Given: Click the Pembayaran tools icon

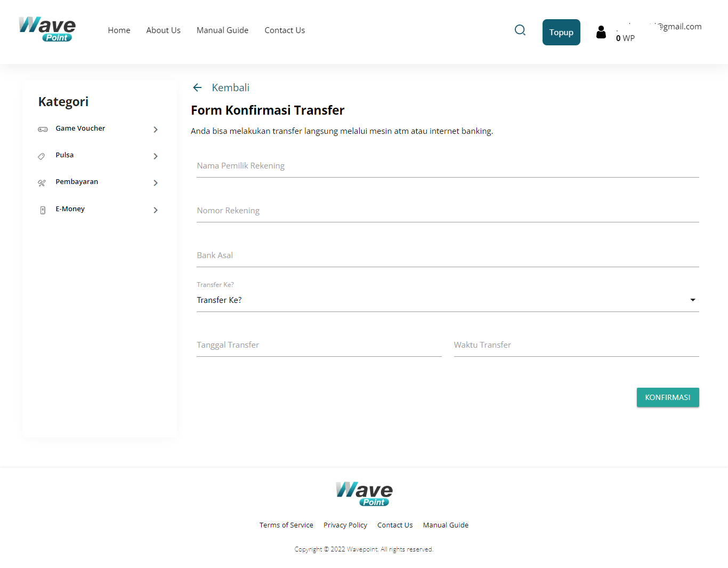Looking at the screenshot, I should point(42,182).
